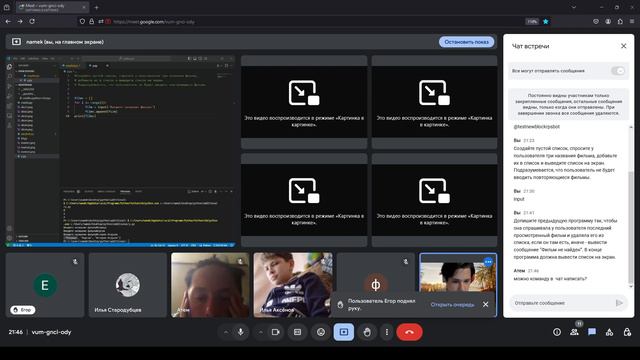Close the Чат встречи panel
This screenshot has height=360, width=640.
click(623, 46)
